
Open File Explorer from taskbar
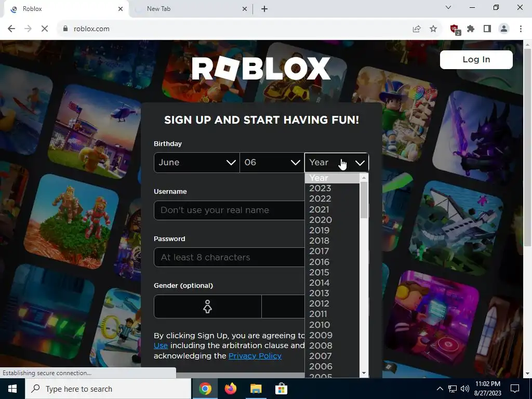(x=256, y=389)
